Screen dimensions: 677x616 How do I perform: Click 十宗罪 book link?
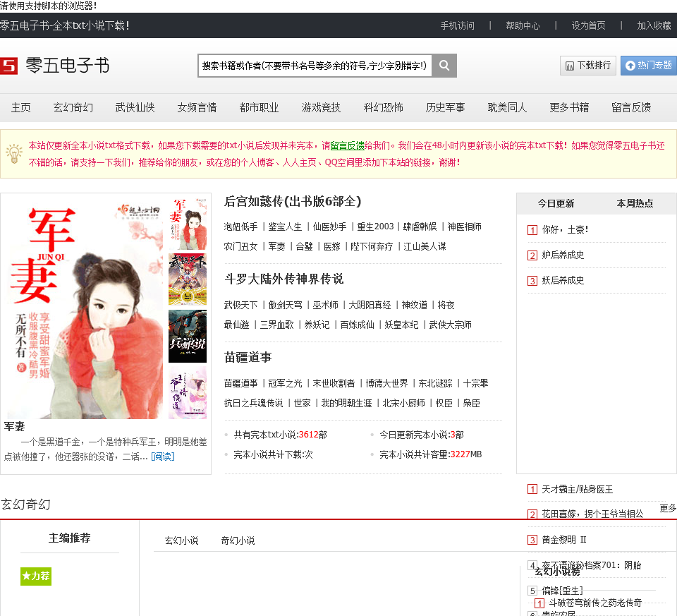(475, 383)
